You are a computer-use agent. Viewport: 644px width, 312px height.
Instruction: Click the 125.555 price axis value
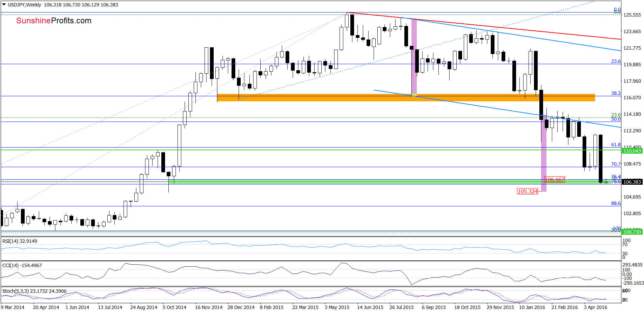coord(632,15)
